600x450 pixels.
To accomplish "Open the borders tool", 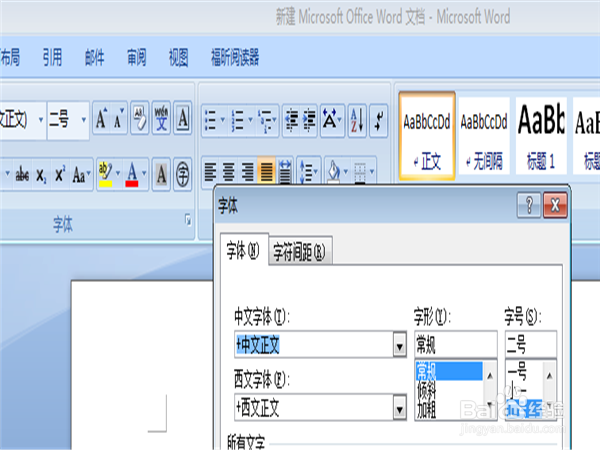I will [x=360, y=171].
